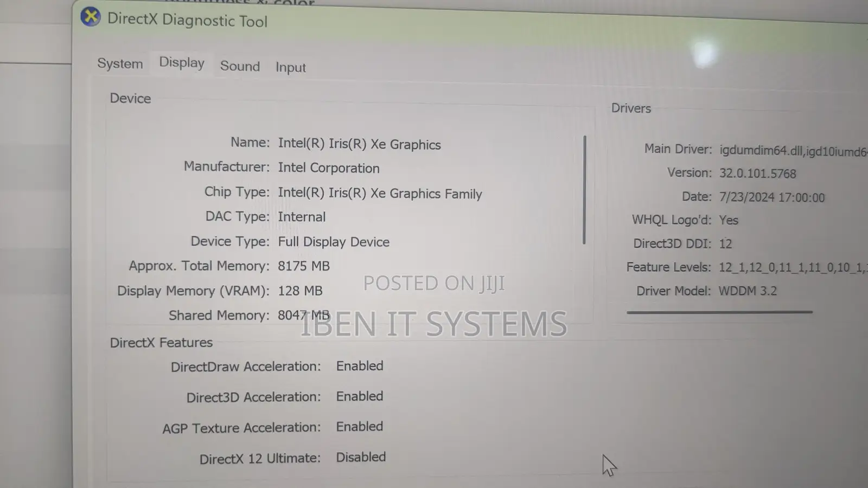Click the AGP Texture Acceleration Enabled value

360,427
